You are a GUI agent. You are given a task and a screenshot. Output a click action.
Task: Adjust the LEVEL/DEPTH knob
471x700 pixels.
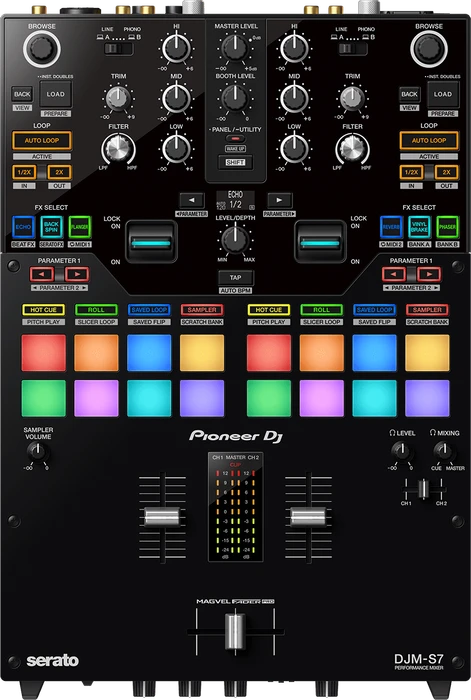[x=235, y=240]
